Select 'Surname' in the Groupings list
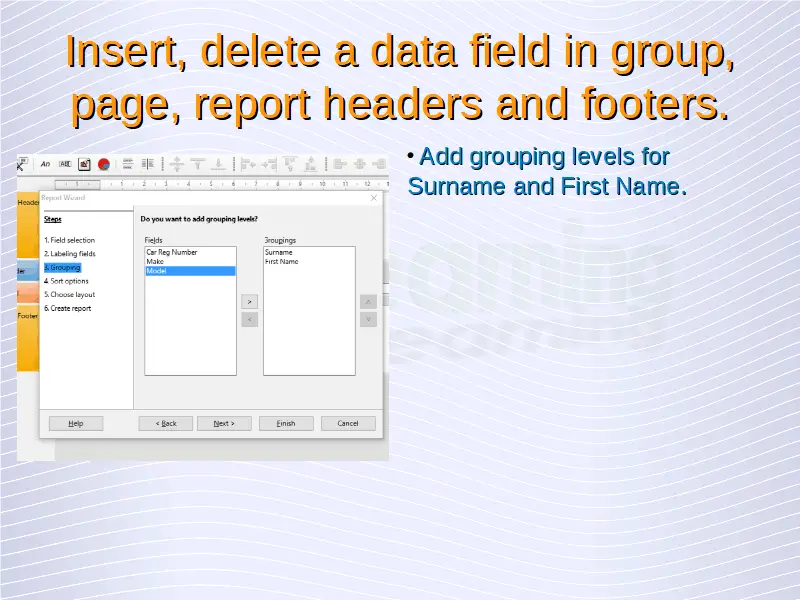800x600 pixels. [x=309, y=252]
